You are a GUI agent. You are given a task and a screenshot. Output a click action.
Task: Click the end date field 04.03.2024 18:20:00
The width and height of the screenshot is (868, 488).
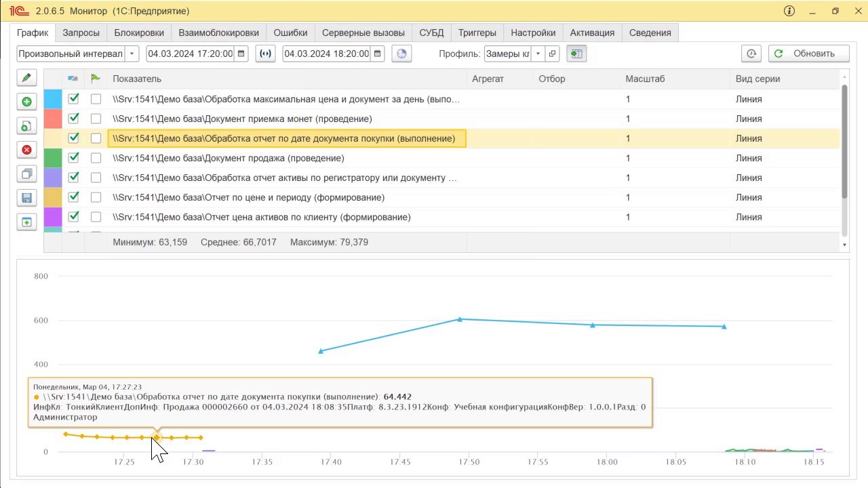pos(327,54)
